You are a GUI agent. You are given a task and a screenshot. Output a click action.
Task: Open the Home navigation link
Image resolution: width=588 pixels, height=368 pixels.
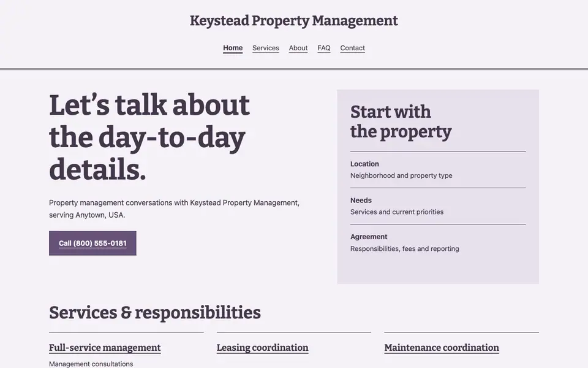pyautogui.click(x=233, y=48)
